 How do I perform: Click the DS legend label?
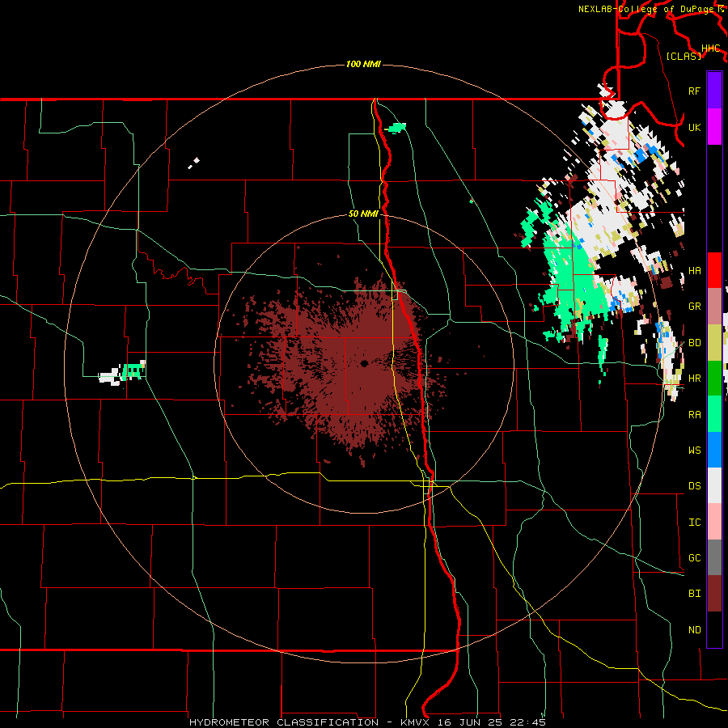(694, 486)
